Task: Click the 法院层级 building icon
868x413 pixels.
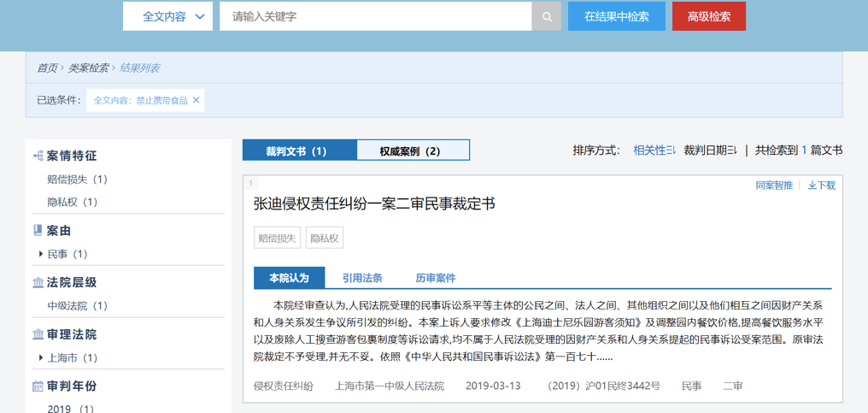Action: click(x=38, y=283)
